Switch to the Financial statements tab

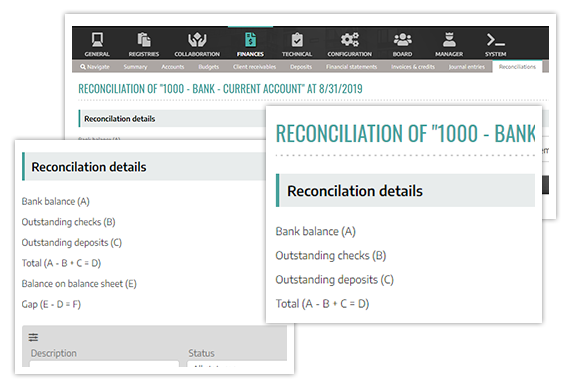click(x=352, y=67)
